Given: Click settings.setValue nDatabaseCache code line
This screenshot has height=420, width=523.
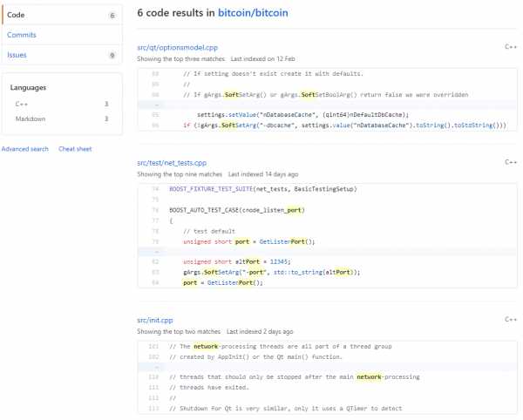Looking at the screenshot, I should (302, 115).
